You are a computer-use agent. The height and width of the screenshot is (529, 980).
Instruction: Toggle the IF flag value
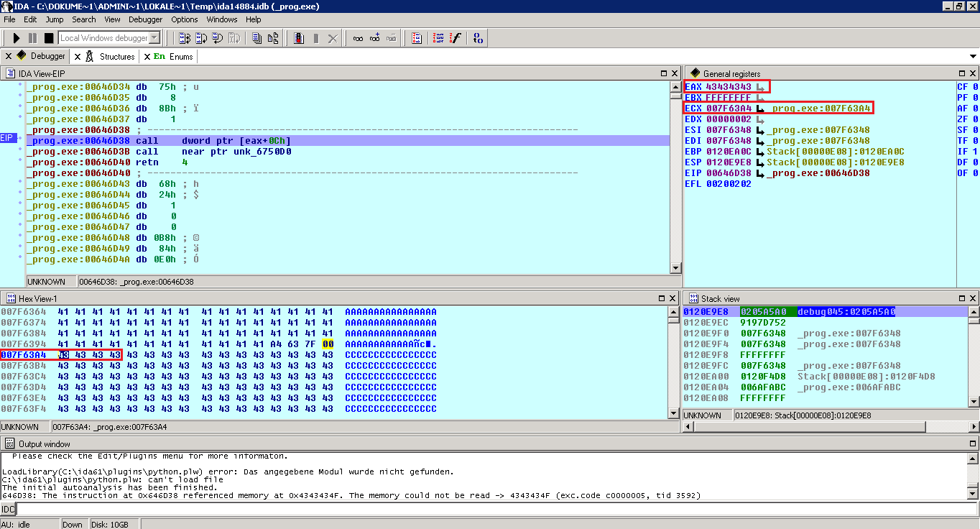click(975, 152)
